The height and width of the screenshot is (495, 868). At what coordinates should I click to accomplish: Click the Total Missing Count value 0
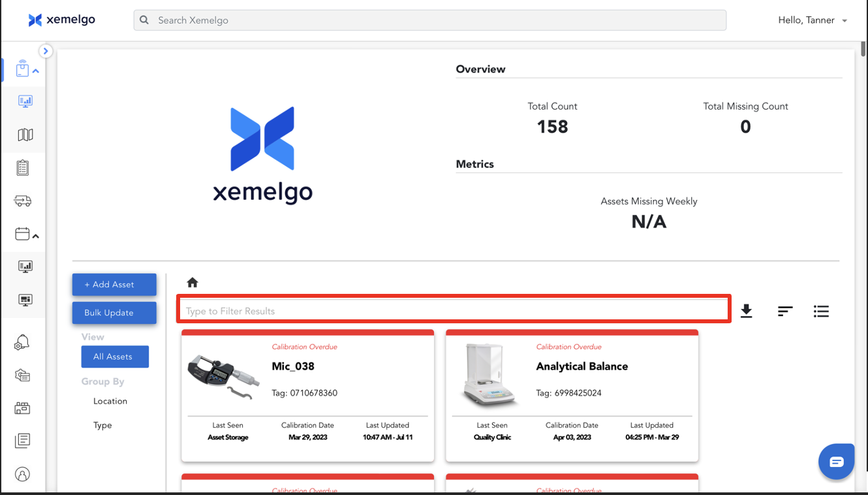[x=745, y=127]
